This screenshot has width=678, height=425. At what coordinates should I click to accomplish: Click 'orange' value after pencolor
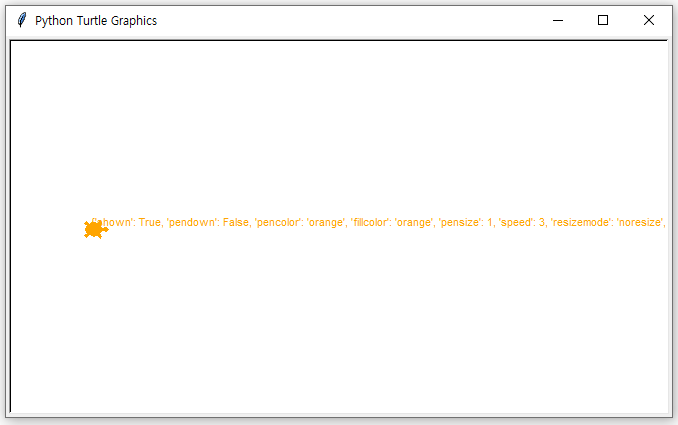[326, 222]
